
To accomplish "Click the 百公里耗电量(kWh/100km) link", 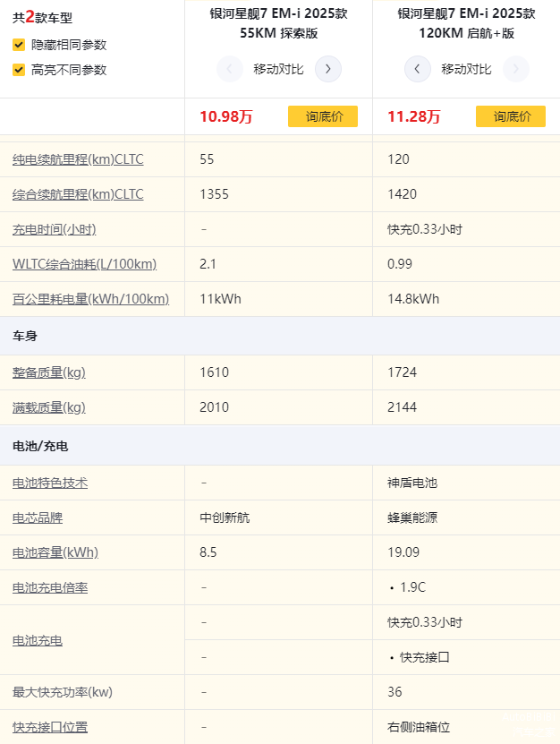I will click(90, 299).
